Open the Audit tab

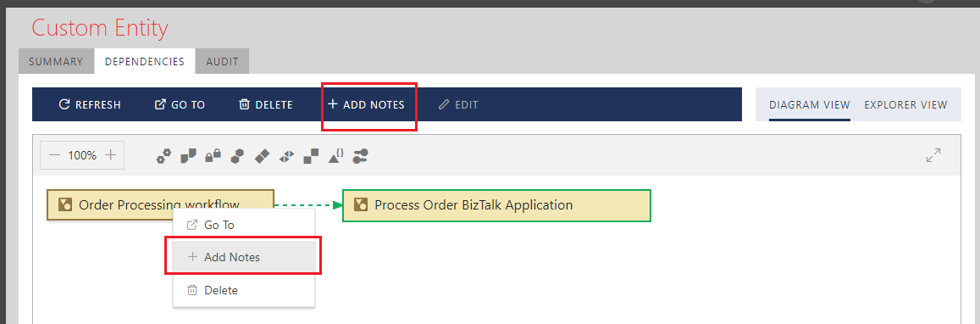(222, 61)
